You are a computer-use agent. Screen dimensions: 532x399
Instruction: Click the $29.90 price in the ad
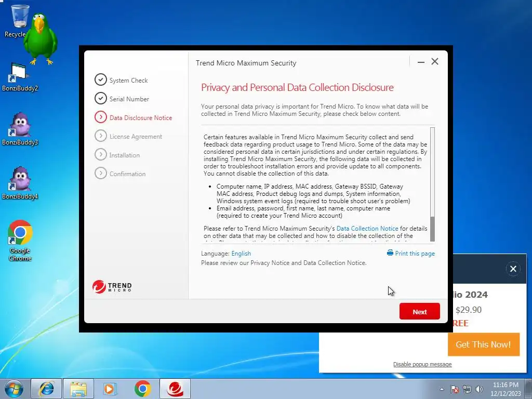pos(468,310)
